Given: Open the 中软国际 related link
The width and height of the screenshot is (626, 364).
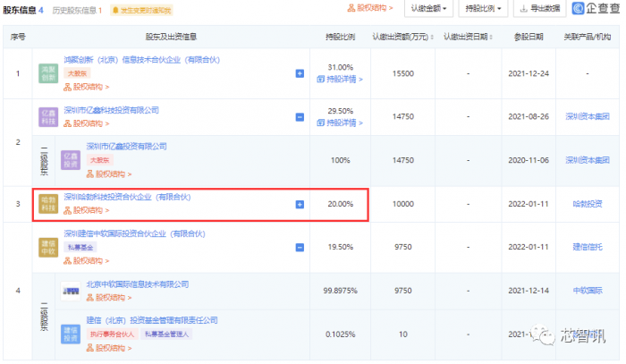Looking at the screenshot, I should (588, 291).
